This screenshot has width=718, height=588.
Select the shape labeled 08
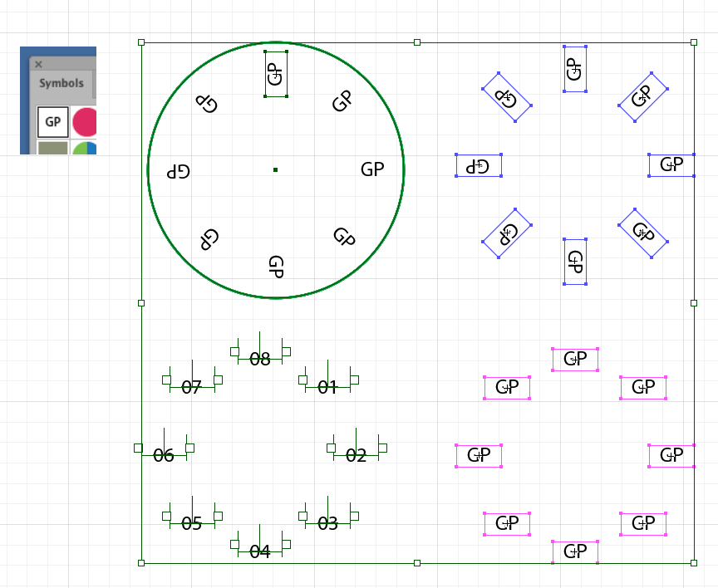[259, 357]
